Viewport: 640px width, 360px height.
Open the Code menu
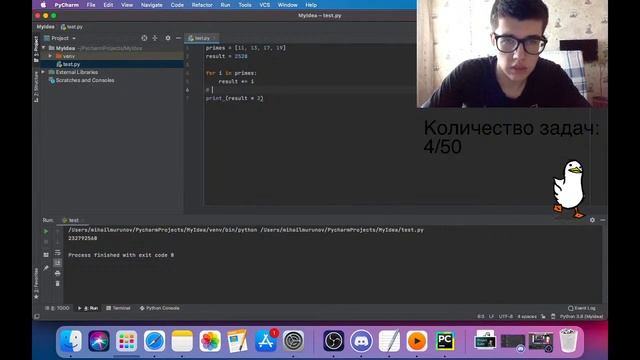click(x=177, y=5)
